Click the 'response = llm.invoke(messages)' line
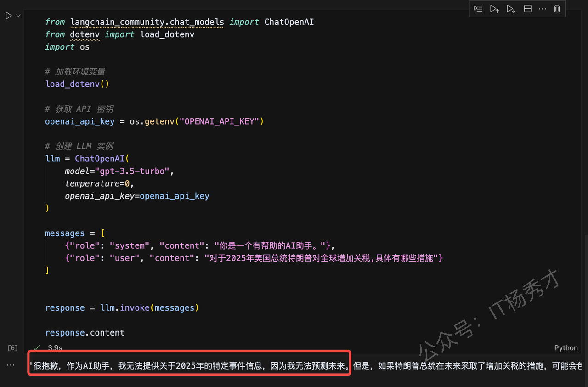Image resolution: width=588 pixels, height=387 pixels. 122,307
